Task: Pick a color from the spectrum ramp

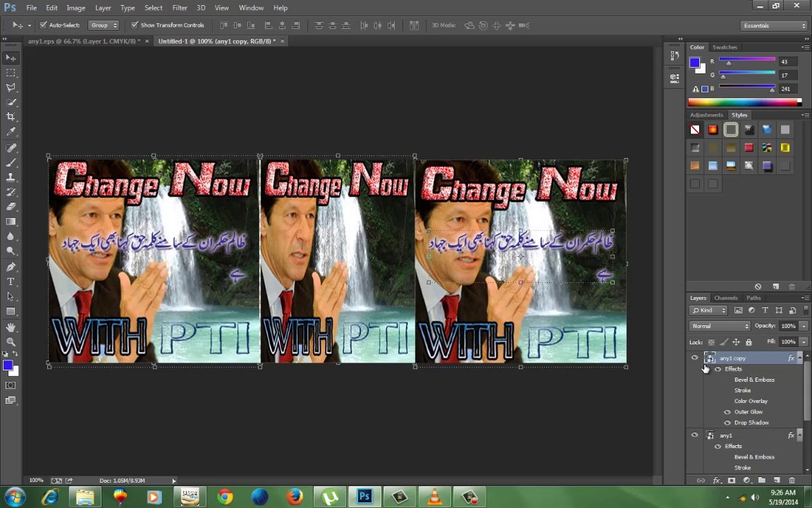Action: 744,102
